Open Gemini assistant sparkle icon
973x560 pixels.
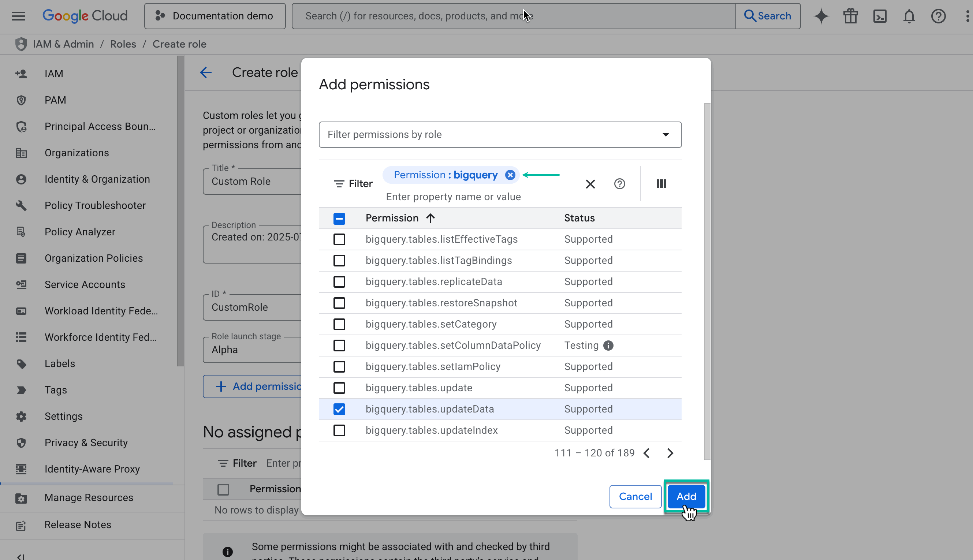point(821,16)
